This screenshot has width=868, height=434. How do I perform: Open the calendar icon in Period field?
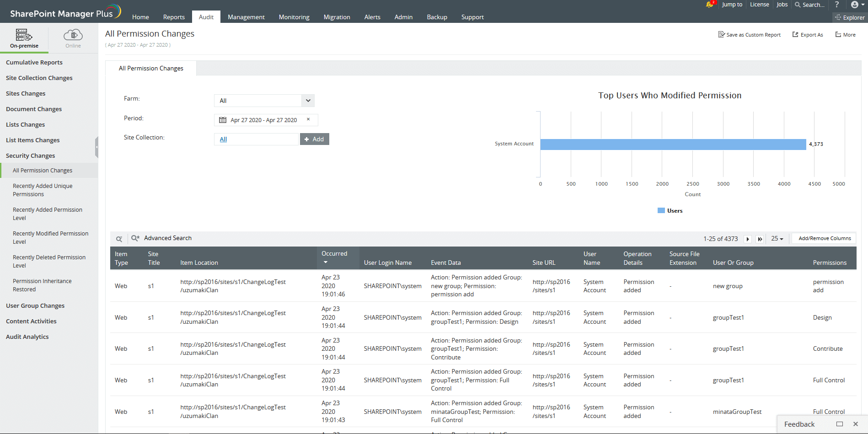point(223,119)
